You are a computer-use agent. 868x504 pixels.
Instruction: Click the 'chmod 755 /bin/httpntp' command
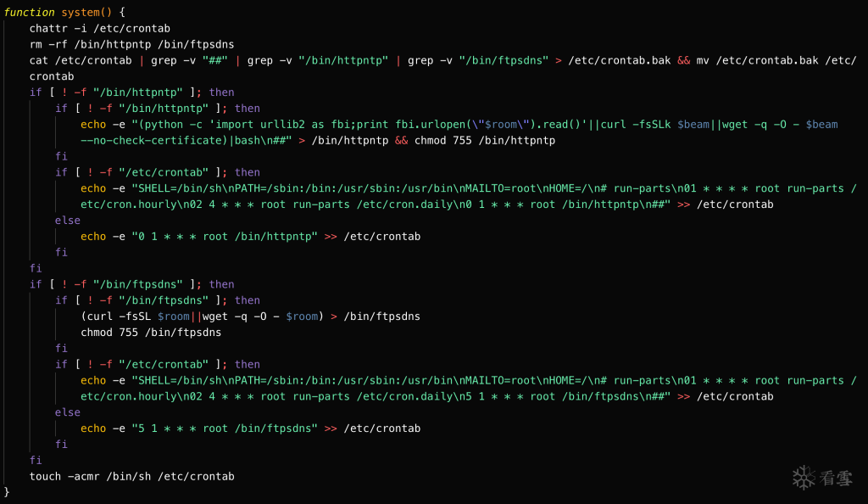pyautogui.click(x=485, y=141)
